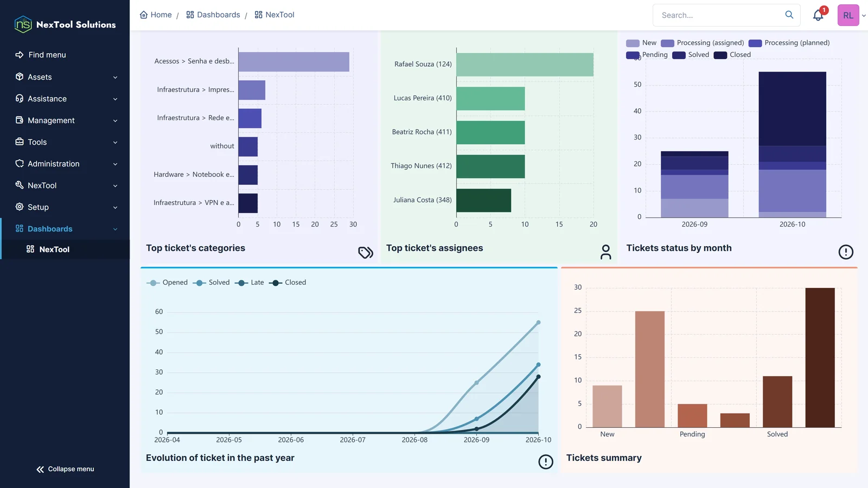The image size is (868, 488).
Task: Toggle the Opened series in line chart legend
Action: coord(167,282)
